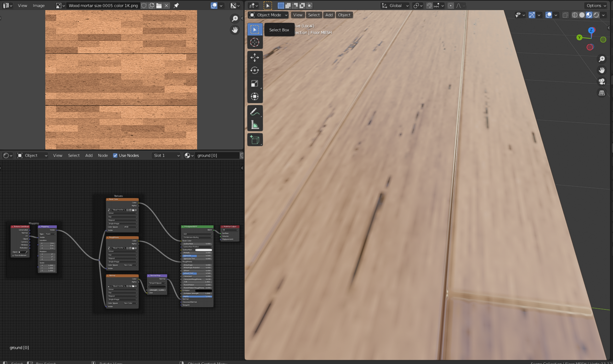Open the Global transform orientation dropdown
The width and height of the screenshot is (613, 364).
pyautogui.click(x=396, y=6)
